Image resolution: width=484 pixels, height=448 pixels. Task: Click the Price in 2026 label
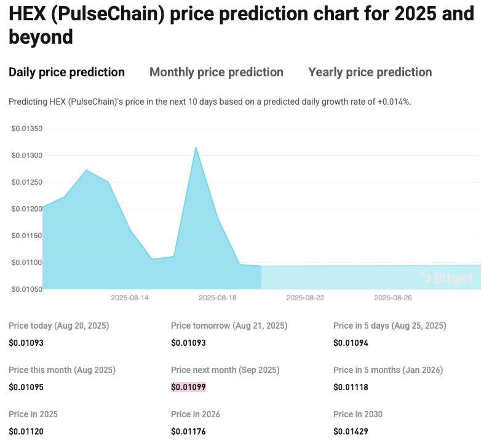[196, 414]
